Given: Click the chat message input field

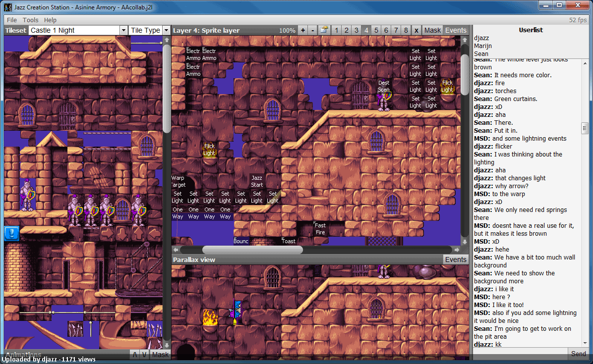Looking at the screenshot, I should [520, 354].
